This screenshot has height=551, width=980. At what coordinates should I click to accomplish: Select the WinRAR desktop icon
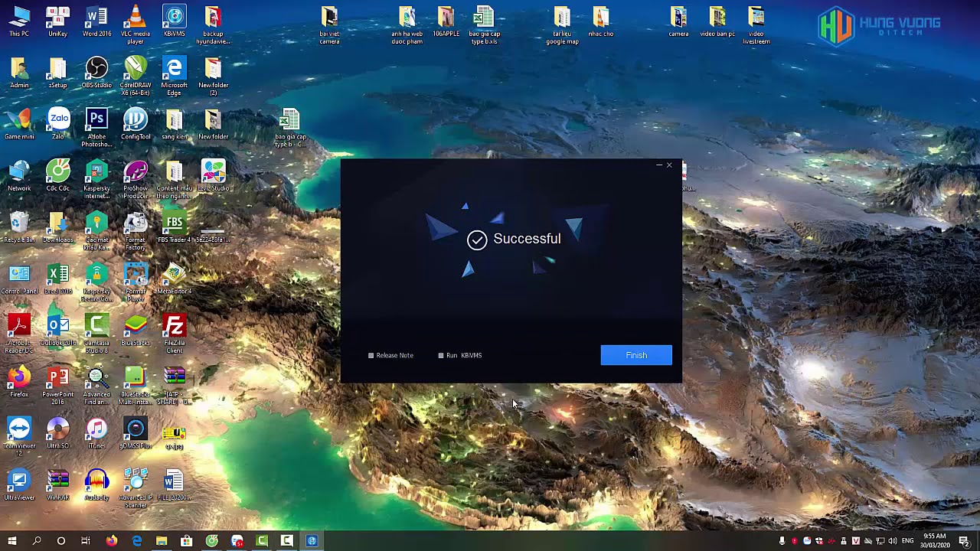point(57,484)
